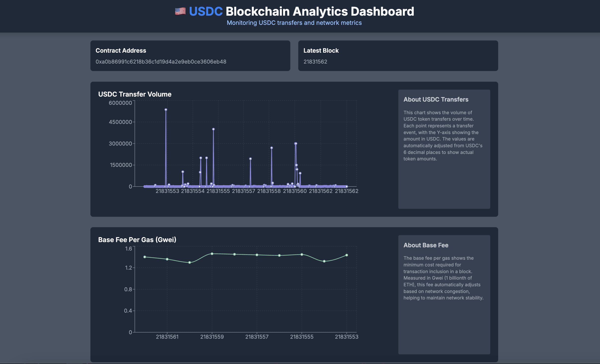Click the Contract Address card heading

coord(121,50)
